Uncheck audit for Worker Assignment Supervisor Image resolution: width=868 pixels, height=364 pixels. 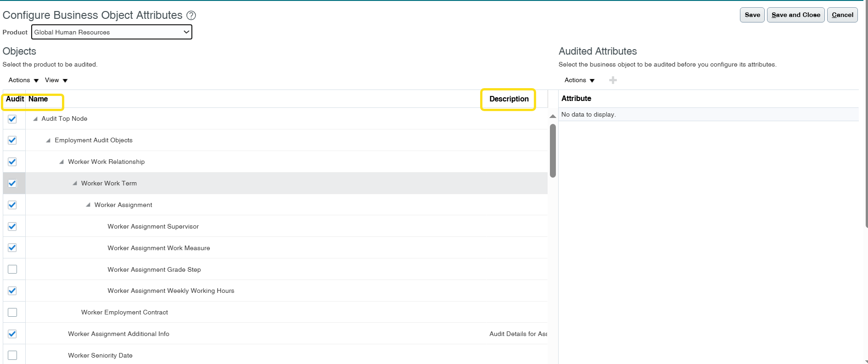[12, 227]
